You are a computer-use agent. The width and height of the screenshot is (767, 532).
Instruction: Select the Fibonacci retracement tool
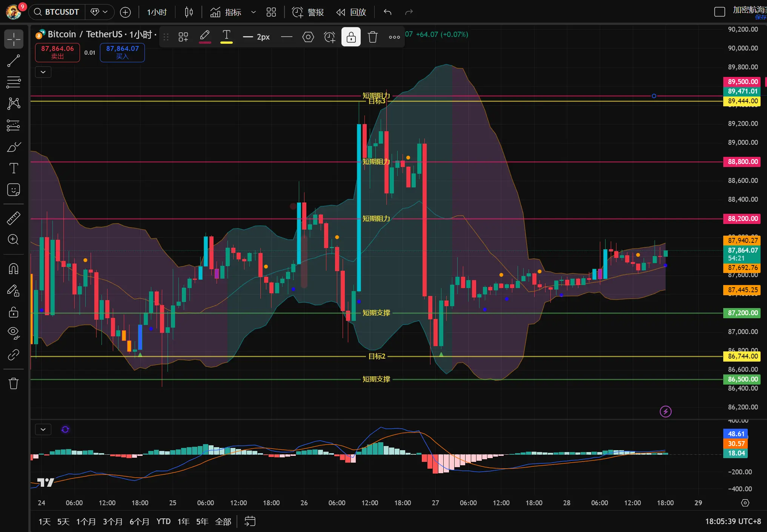(x=14, y=82)
